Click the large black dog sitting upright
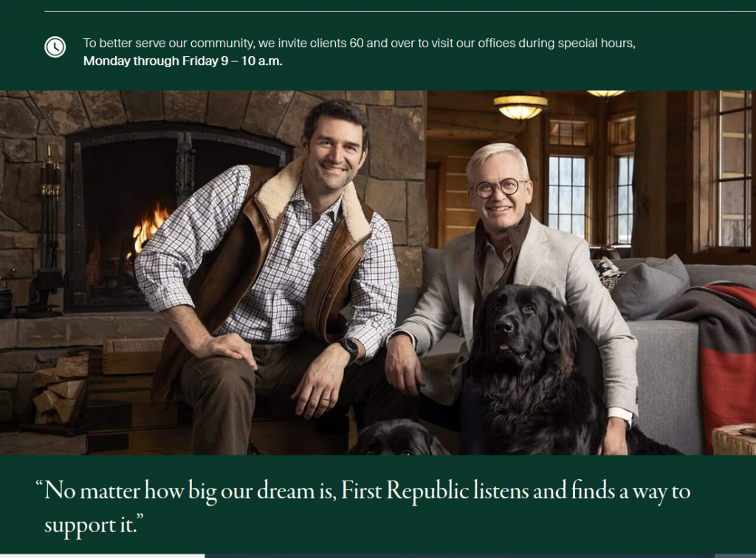This screenshot has height=558, width=756. click(535, 371)
